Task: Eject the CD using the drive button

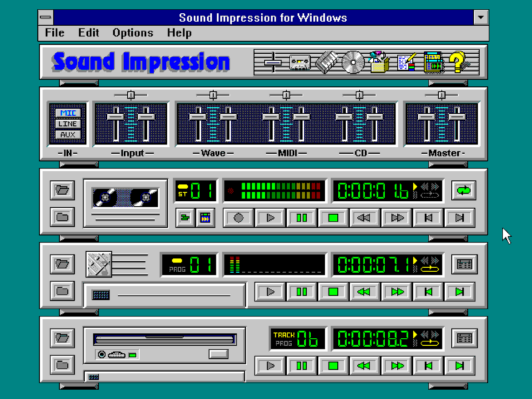Action: pyautogui.click(x=219, y=354)
